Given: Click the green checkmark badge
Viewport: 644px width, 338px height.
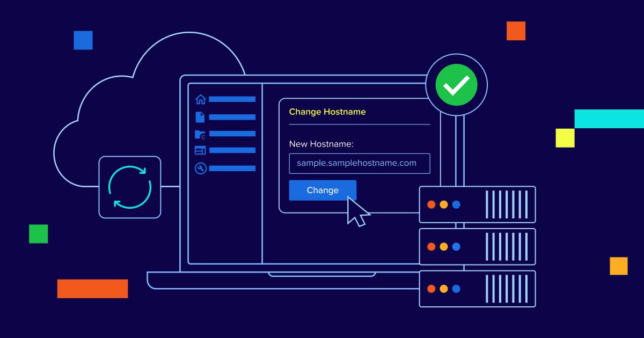Looking at the screenshot, I should click(456, 85).
